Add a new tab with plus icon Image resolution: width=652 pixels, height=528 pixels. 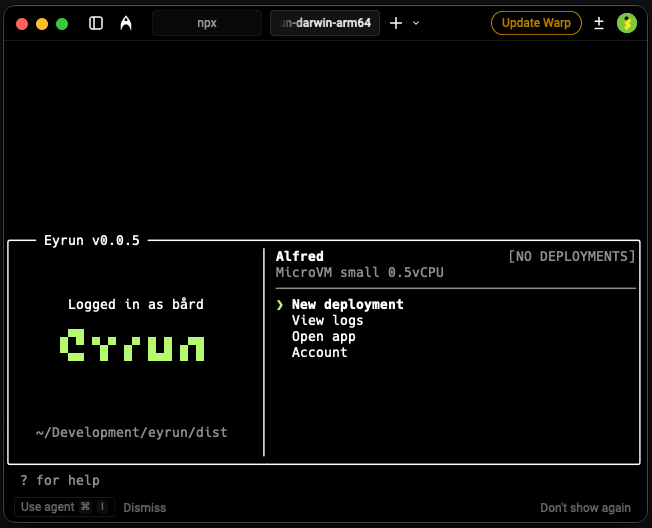pyautogui.click(x=396, y=23)
